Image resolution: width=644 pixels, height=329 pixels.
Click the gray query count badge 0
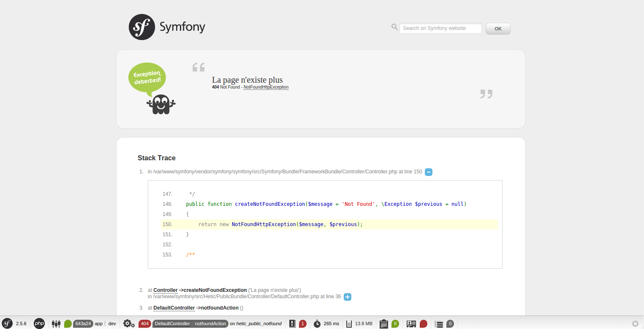tap(450, 324)
